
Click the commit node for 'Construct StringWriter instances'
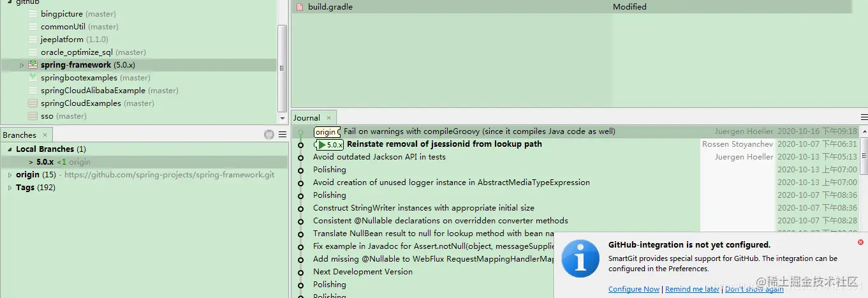(301, 209)
